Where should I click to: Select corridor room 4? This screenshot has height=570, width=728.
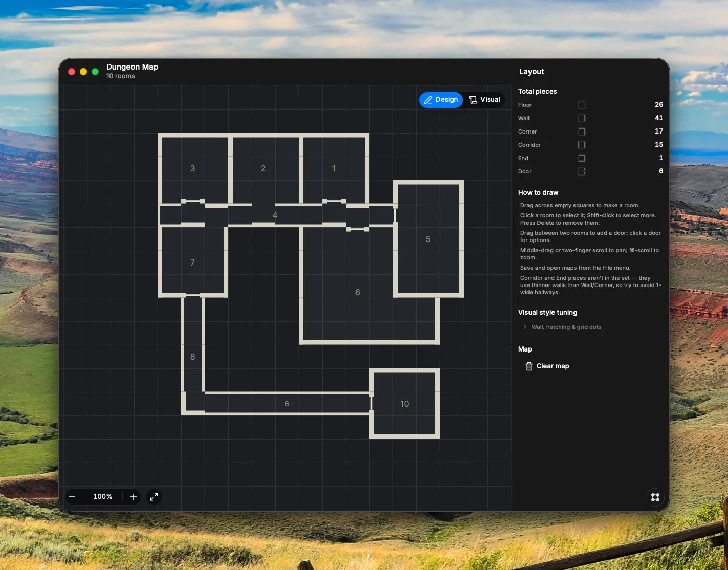(275, 215)
